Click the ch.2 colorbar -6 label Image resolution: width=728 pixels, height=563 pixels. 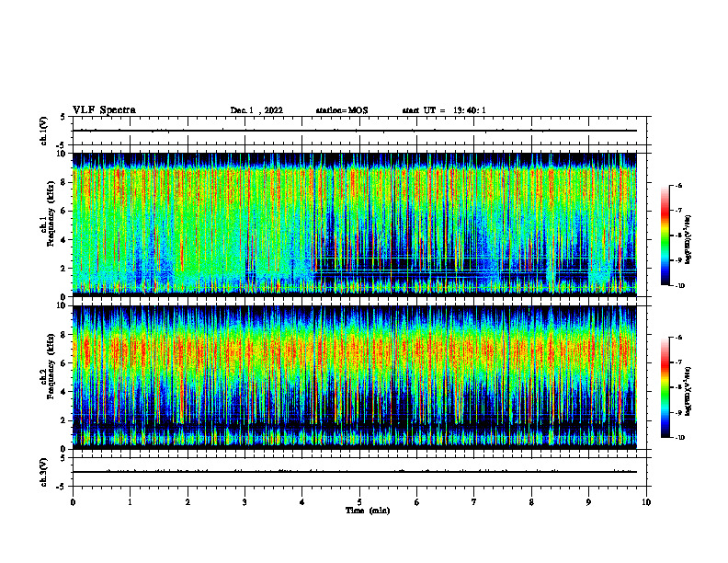[678, 338]
